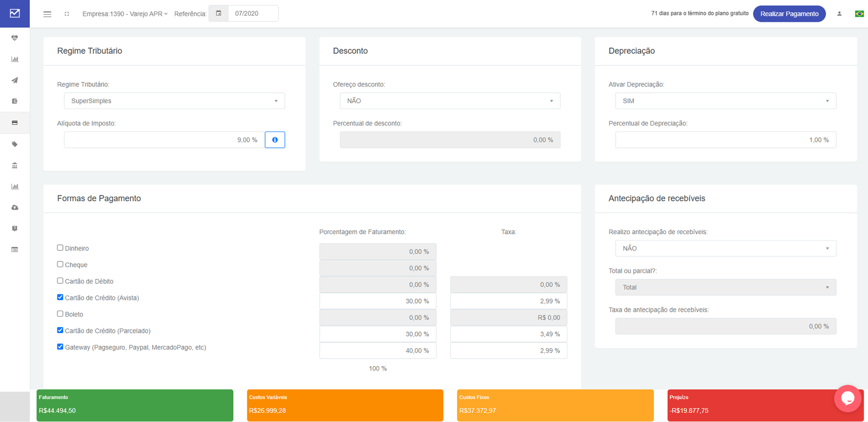Click the Percentual de Depreciação input field
This screenshot has width=868, height=422.
(725, 140)
